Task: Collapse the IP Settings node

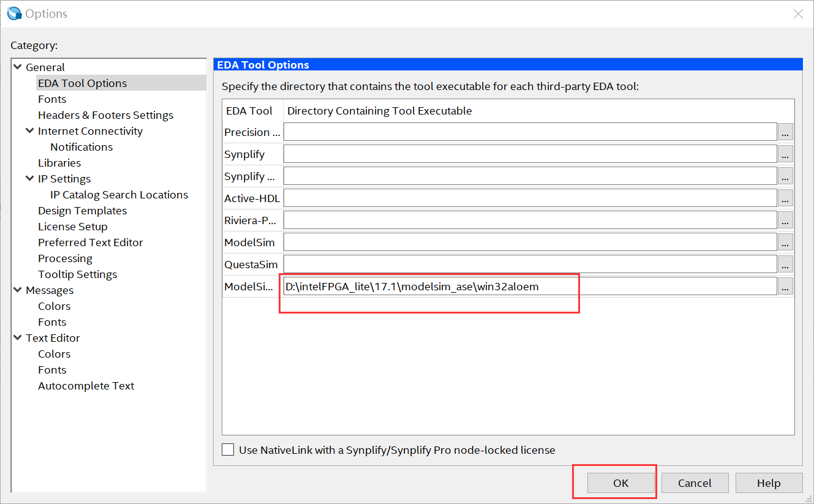Action: (30, 178)
